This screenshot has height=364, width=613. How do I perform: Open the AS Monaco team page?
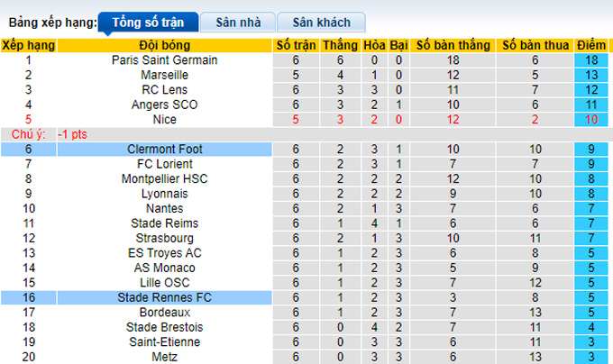164,268
